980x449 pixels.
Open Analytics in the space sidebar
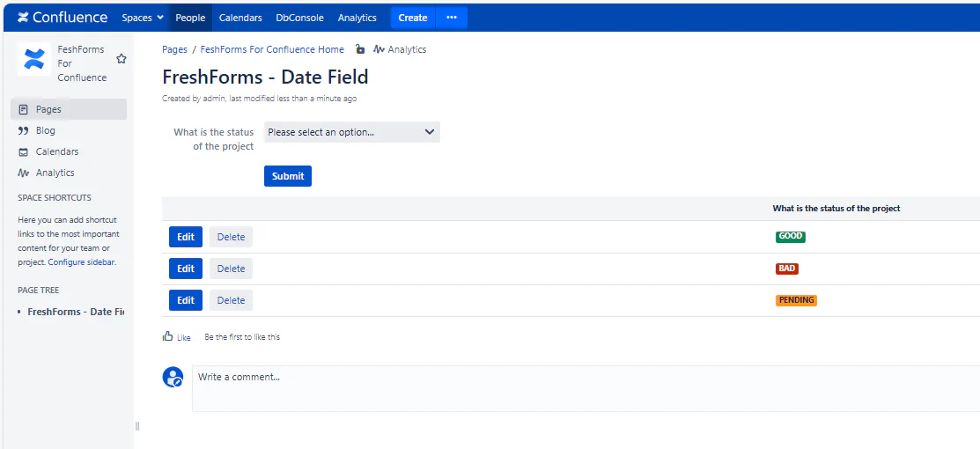(x=55, y=173)
